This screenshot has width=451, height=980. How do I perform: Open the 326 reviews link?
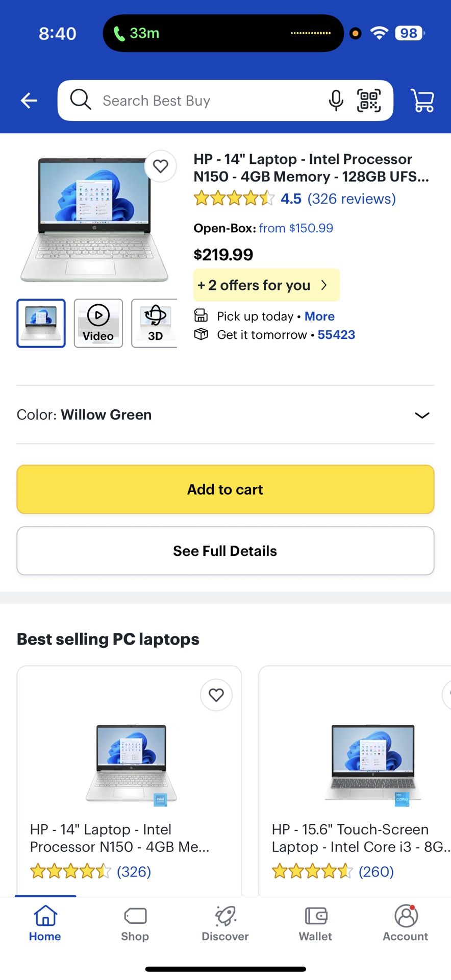coord(352,199)
